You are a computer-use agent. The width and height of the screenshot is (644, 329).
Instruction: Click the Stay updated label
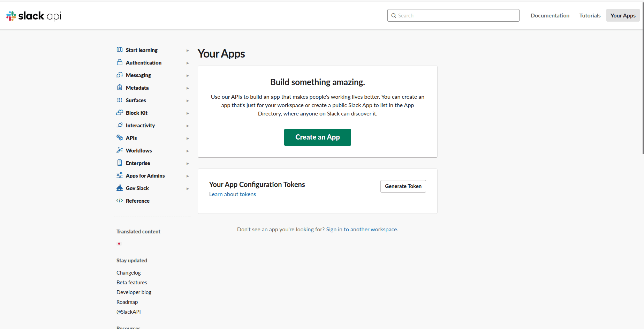[x=132, y=261]
